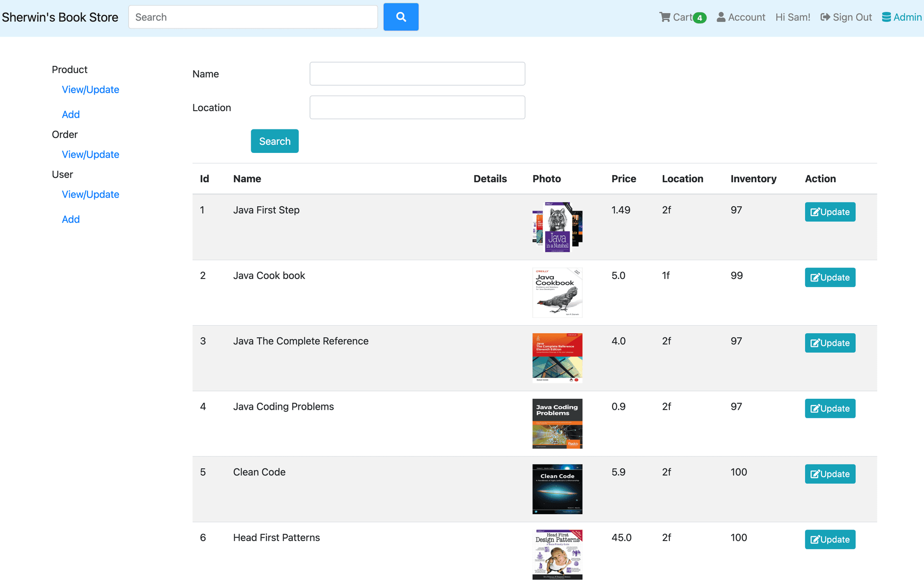Screen dimensions: 924x581
Task: Click the blue magnifier search button
Action: pyautogui.click(x=400, y=17)
